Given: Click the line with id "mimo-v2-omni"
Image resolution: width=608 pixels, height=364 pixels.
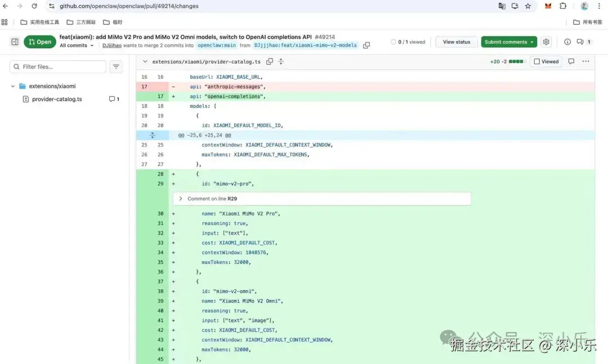Looking at the screenshot, I should click(x=365, y=291).
